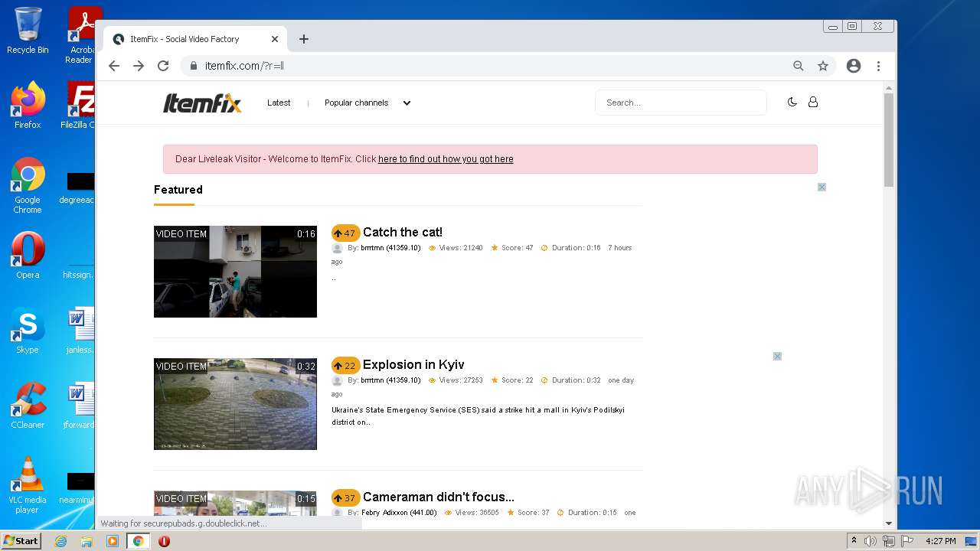Open Opera desktop shortcut
The image size is (980, 551).
click(x=28, y=255)
